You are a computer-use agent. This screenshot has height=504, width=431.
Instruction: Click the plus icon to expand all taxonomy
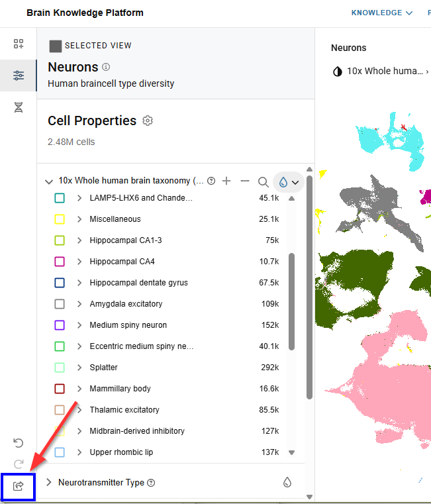(x=226, y=181)
